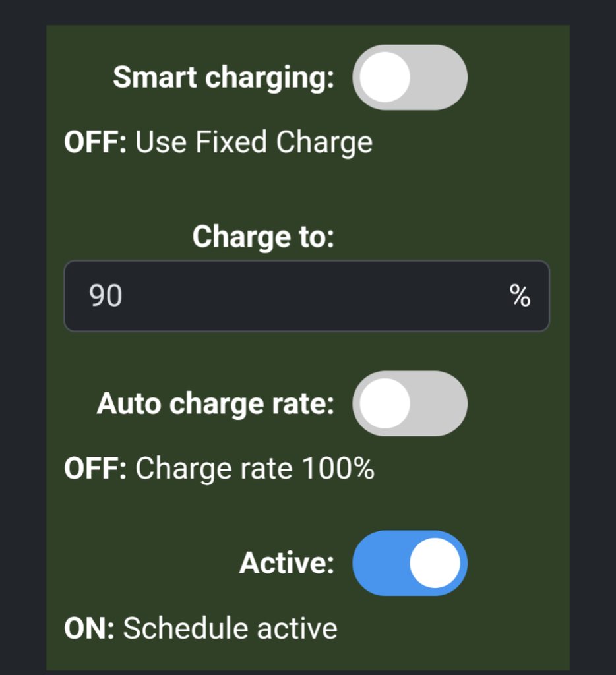Screen dimensions: 616x675
Task: Click the grey track of the Auto charge rate switch
Action: [441, 403]
